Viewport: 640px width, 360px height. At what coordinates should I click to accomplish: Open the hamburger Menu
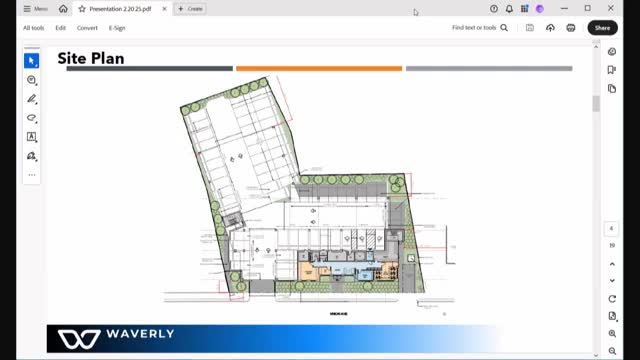(x=35, y=9)
